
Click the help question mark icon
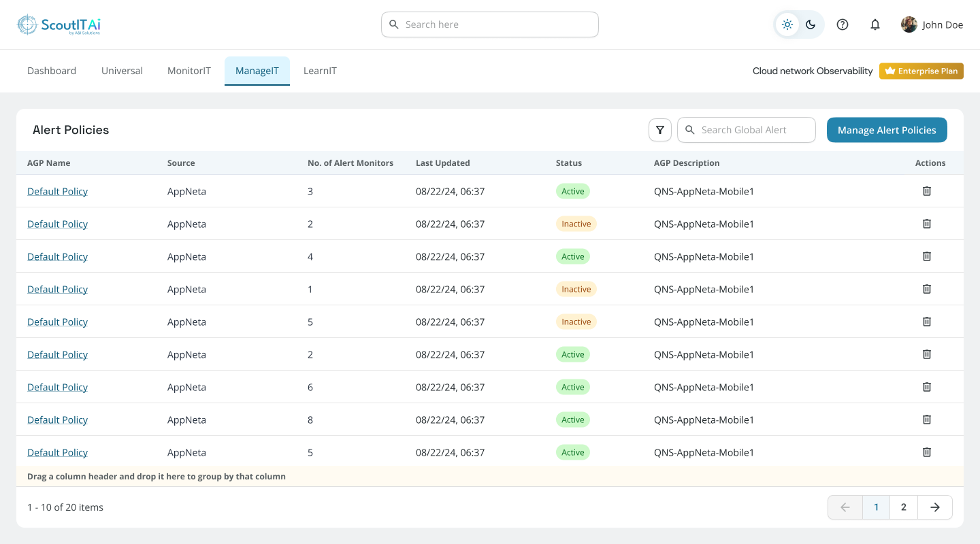point(842,24)
